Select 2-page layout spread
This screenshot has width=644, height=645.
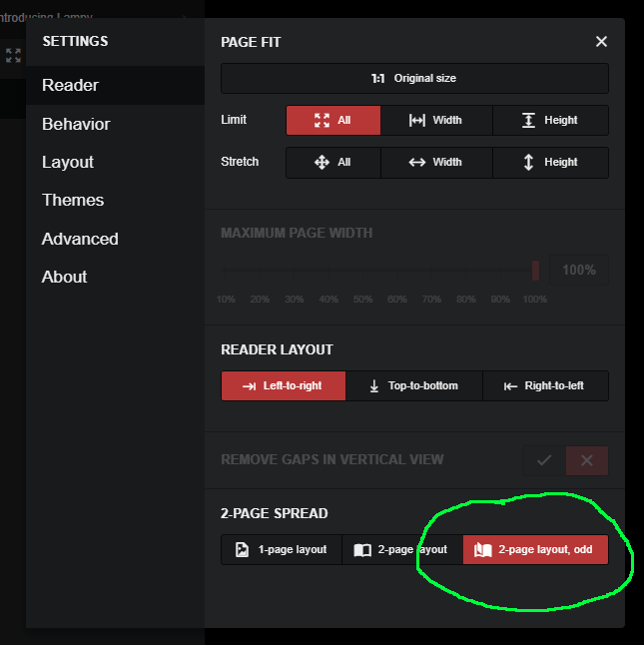(401, 550)
